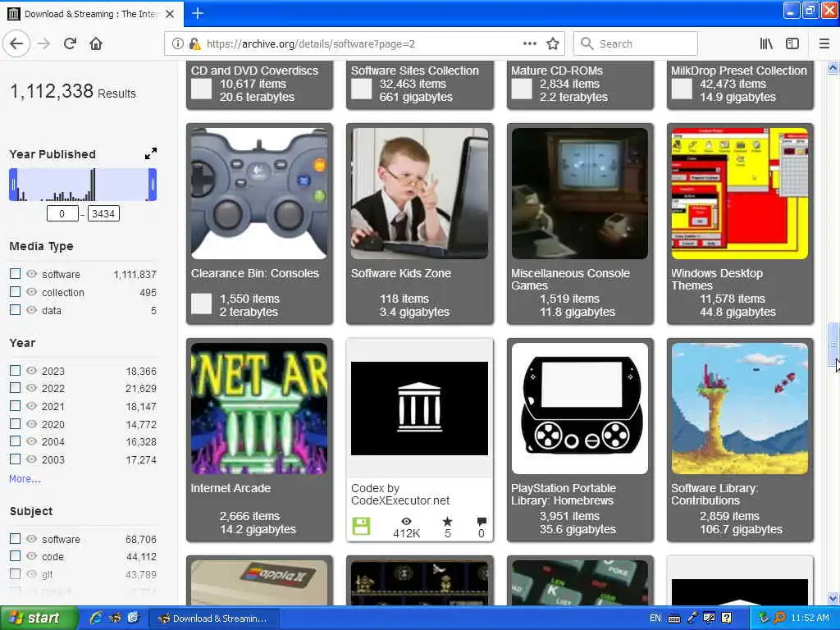The width and height of the screenshot is (840, 630).
Task: Check the 2004 year filter
Action: point(15,441)
